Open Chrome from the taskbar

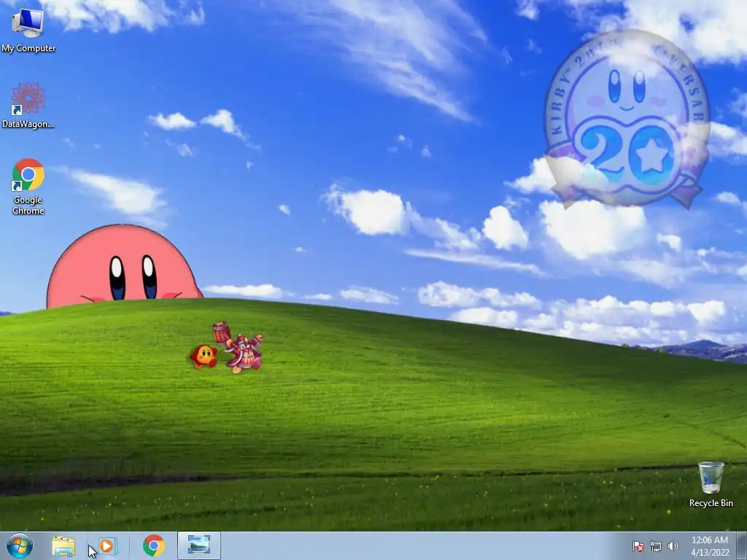[x=153, y=545]
